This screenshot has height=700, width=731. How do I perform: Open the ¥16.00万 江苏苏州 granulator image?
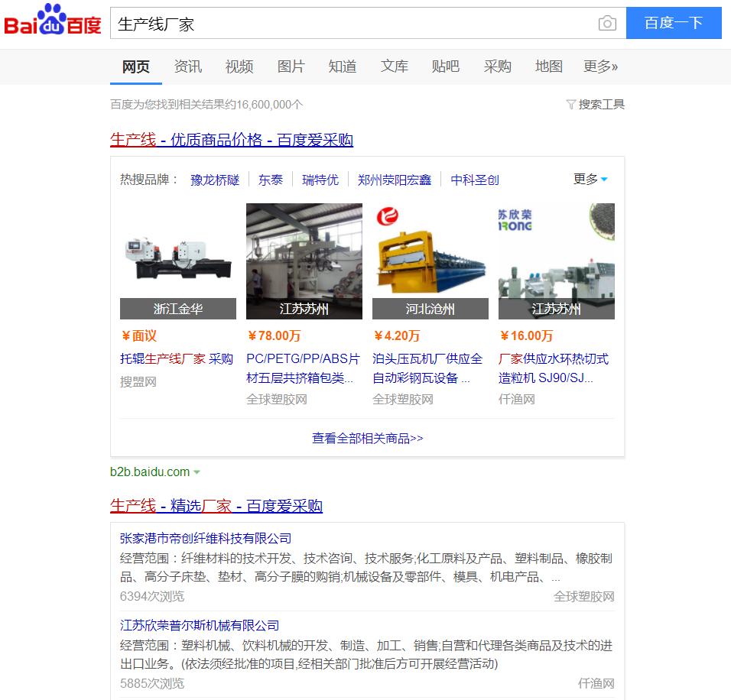(557, 261)
